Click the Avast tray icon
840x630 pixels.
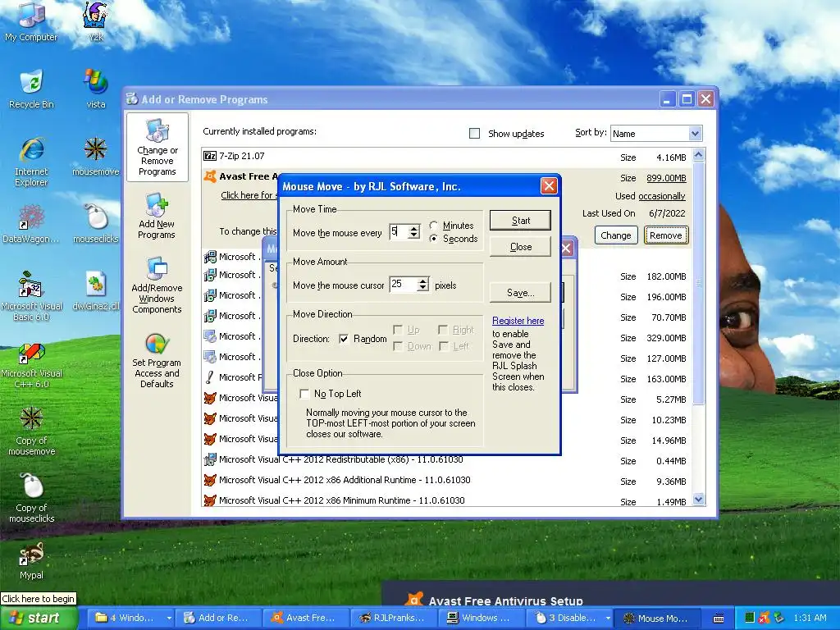coord(764,618)
